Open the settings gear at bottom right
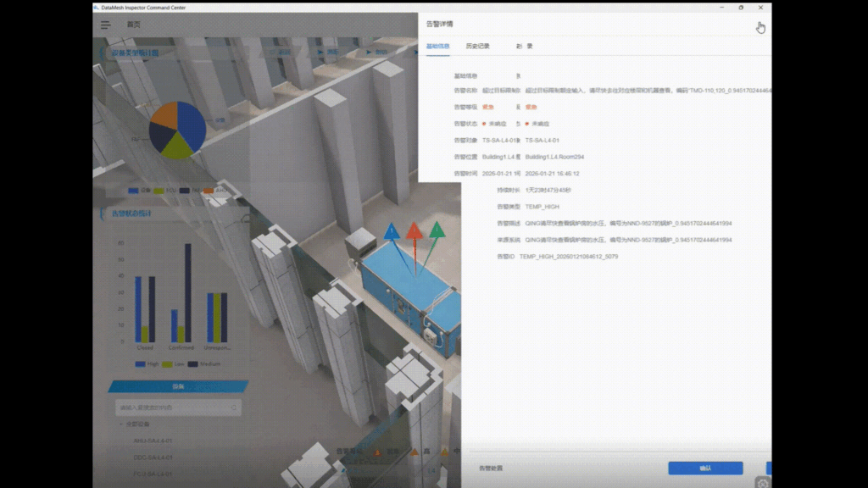The height and width of the screenshot is (488, 868). (762, 482)
